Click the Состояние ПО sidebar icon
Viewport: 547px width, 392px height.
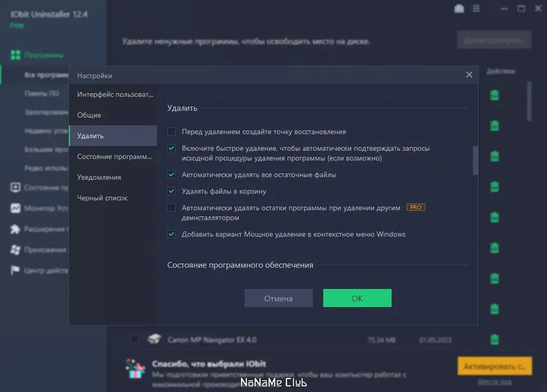pyautogui.click(x=16, y=187)
